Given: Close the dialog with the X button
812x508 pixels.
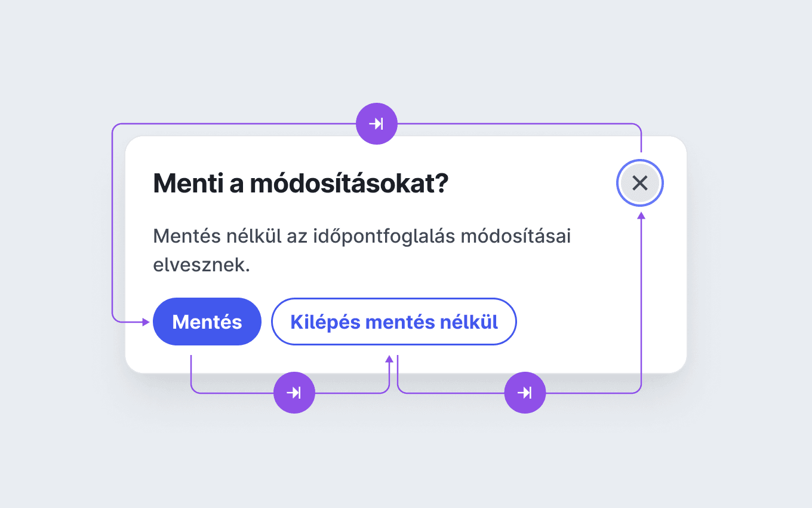Looking at the screenshot, I should [x=640, y=183].
